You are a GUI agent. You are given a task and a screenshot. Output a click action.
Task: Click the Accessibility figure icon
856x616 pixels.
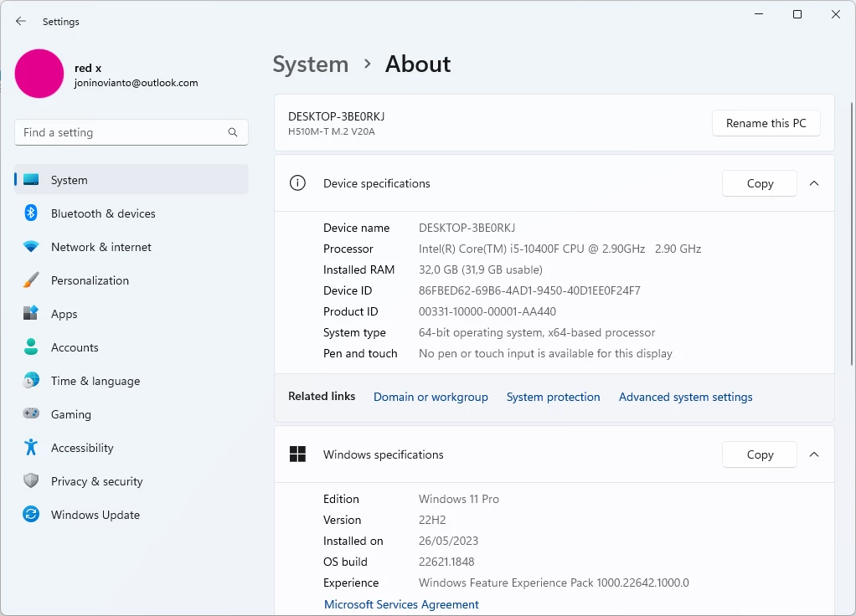(x=31, y=447)
